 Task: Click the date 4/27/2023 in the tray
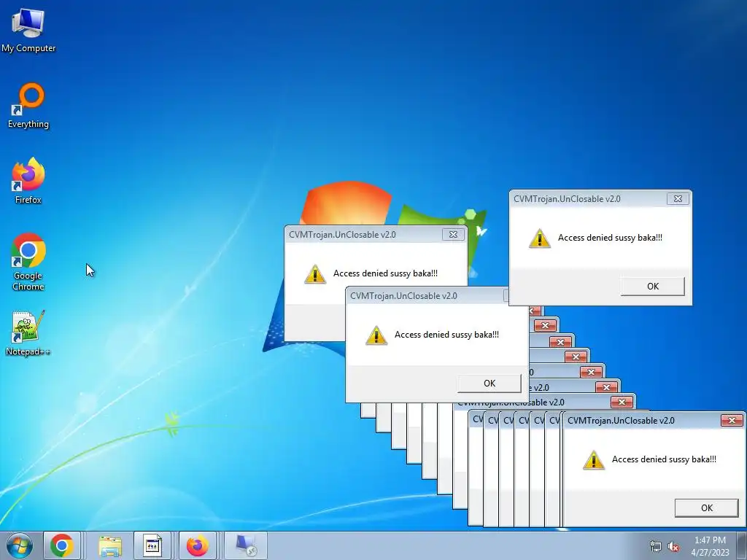[710, 553]
